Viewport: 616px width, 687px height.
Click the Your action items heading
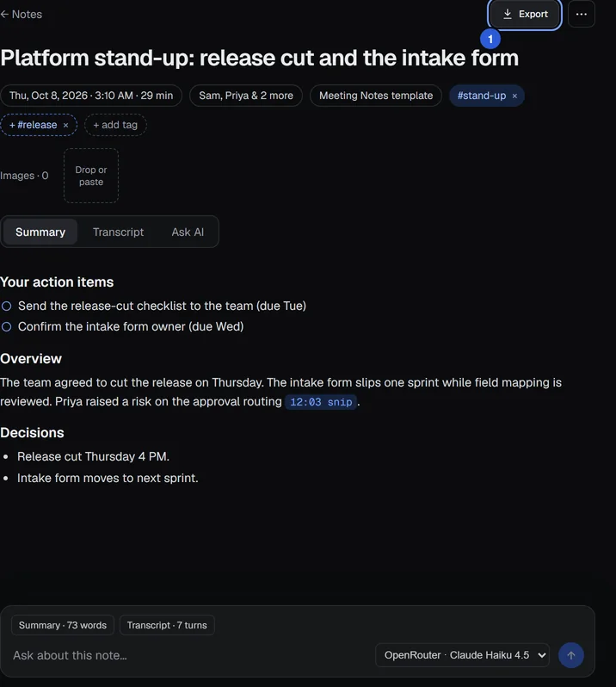coord(57,282)
